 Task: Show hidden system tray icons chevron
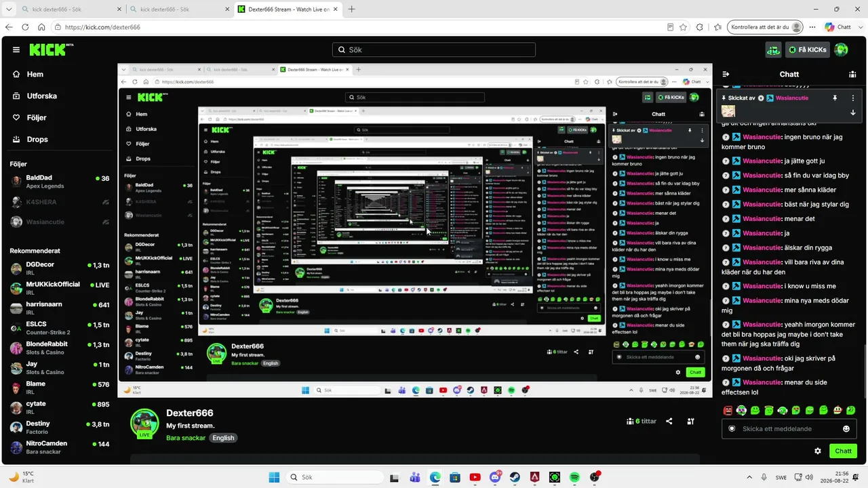coord(749,477)
